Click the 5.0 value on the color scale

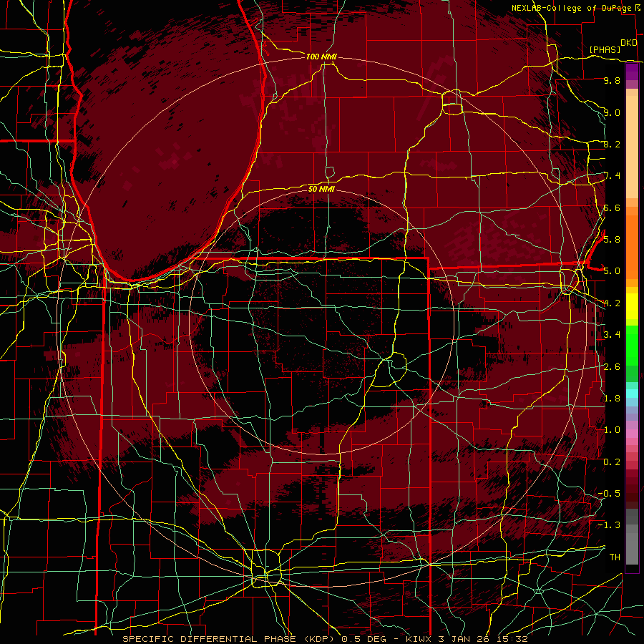pyautogui.click(x=612, y=271)
